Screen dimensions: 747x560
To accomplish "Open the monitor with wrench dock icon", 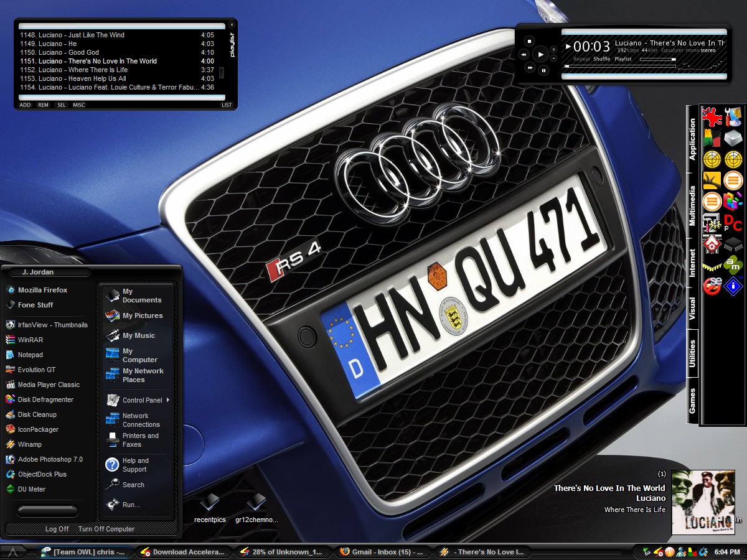I will tap(733, 116).
